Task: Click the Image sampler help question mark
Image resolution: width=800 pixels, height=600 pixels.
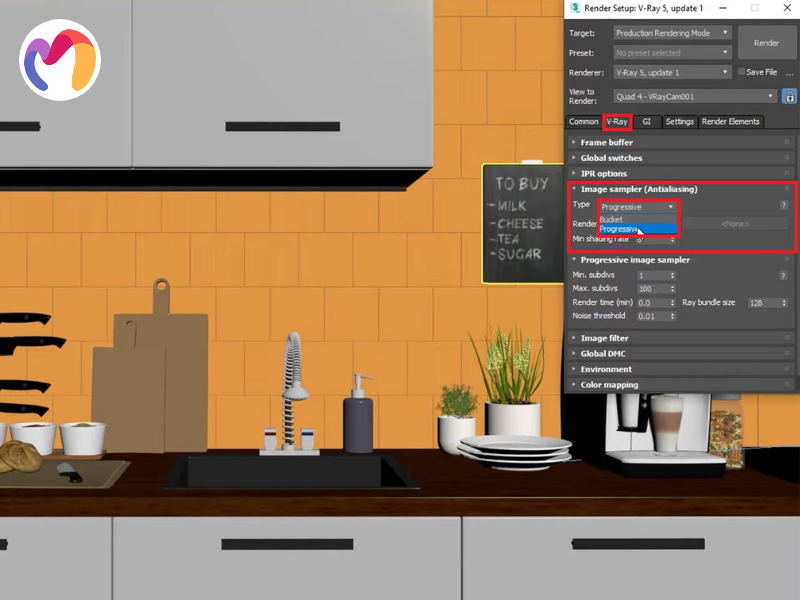Action: (783, 205)
